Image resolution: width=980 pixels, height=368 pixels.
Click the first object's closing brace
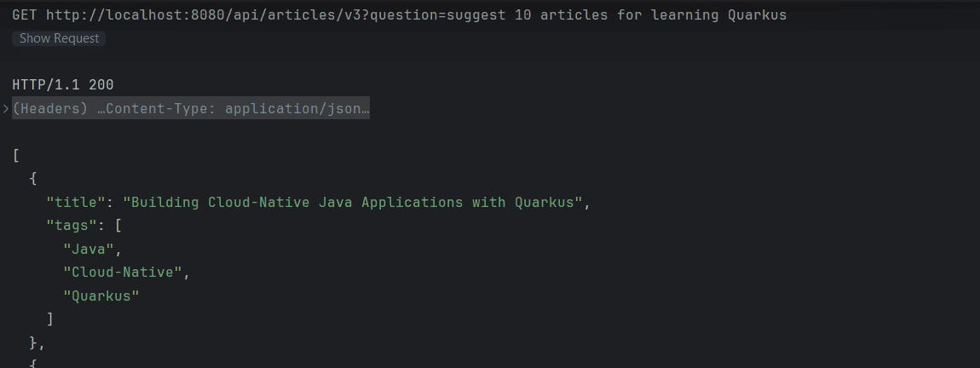pyautogui.click(x=33, y=343)
